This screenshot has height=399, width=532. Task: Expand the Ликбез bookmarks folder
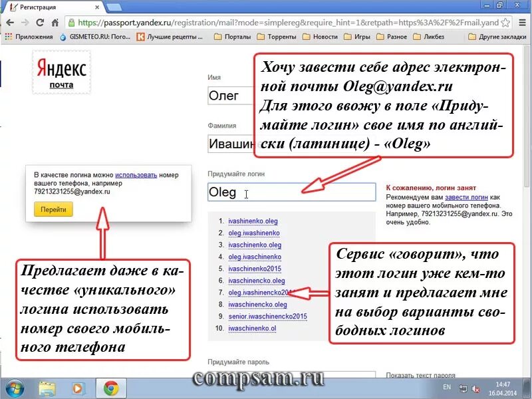click(428, 37)
